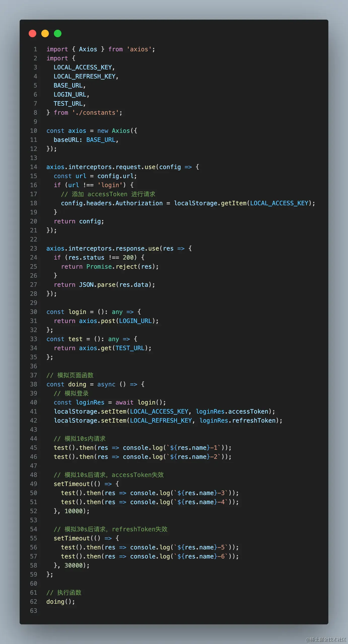Click the red close dot

(32, 33)
